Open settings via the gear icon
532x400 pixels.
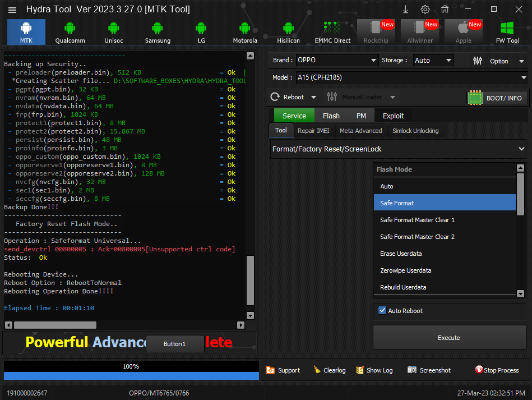pos(425,10)
